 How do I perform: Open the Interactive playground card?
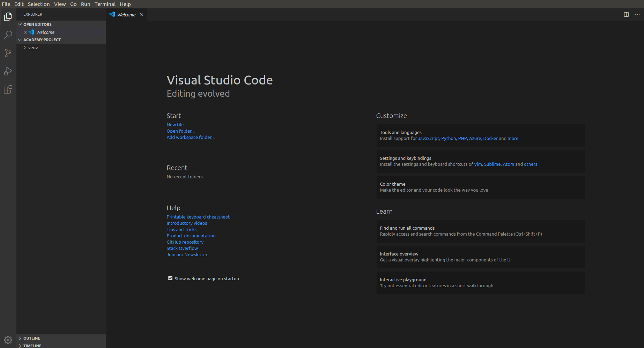pyautogui.click(x=481, y=283)
